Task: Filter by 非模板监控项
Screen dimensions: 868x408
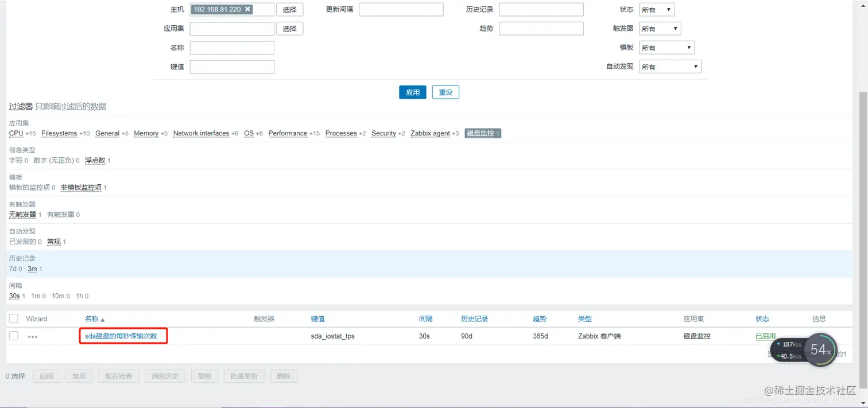Action: pyautogui.click(x=81, y=188)
